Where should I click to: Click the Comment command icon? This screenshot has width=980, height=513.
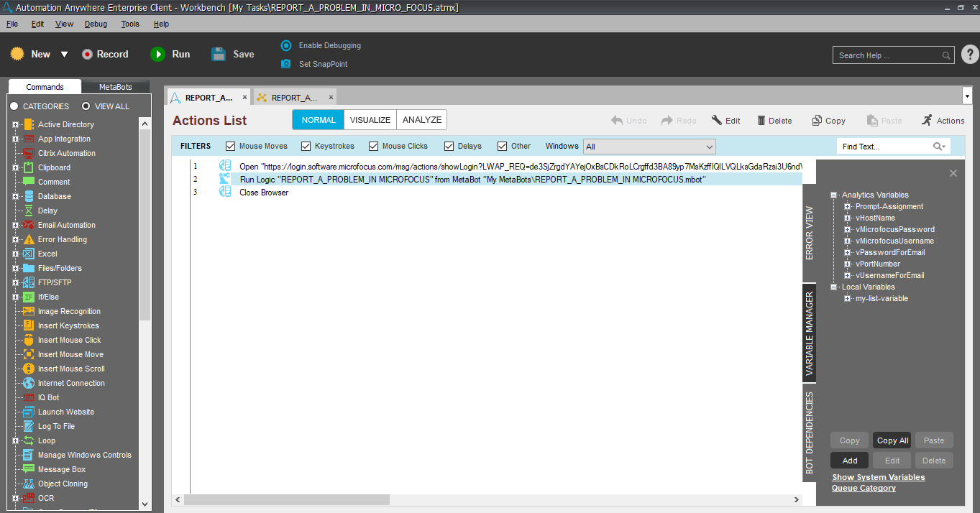tap(29, 182)
